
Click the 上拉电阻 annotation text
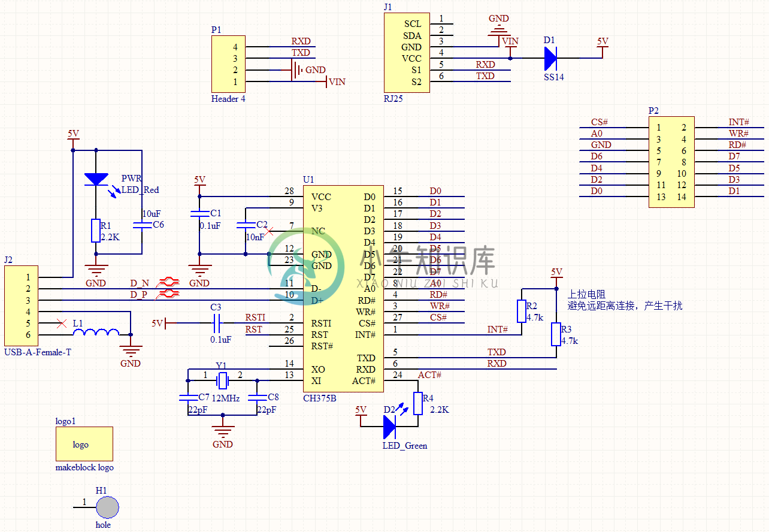point(586,295)
